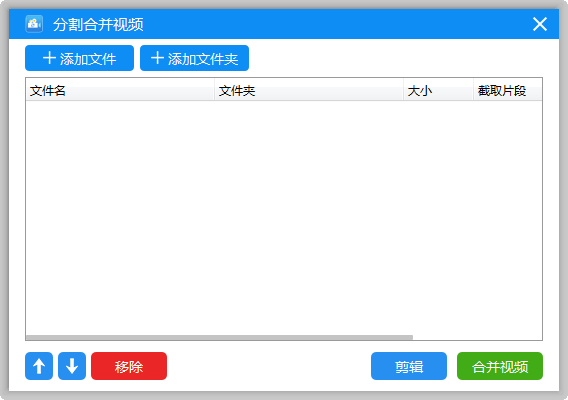Click the 添加文件夹 button
568x400 pixels.
coord(195,58)
